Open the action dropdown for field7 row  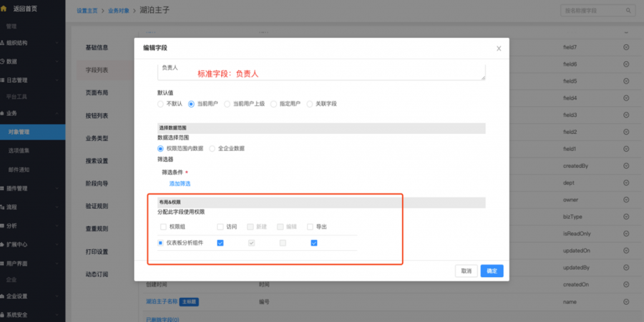626,47
